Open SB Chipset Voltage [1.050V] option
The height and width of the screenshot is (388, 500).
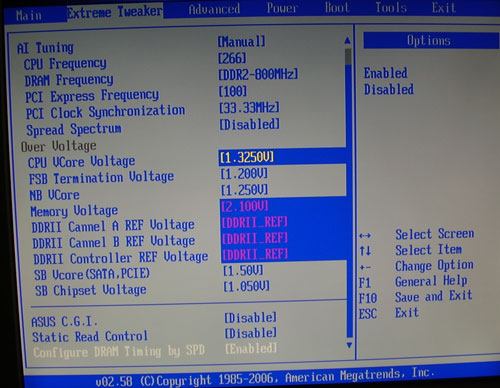[247, 286]
